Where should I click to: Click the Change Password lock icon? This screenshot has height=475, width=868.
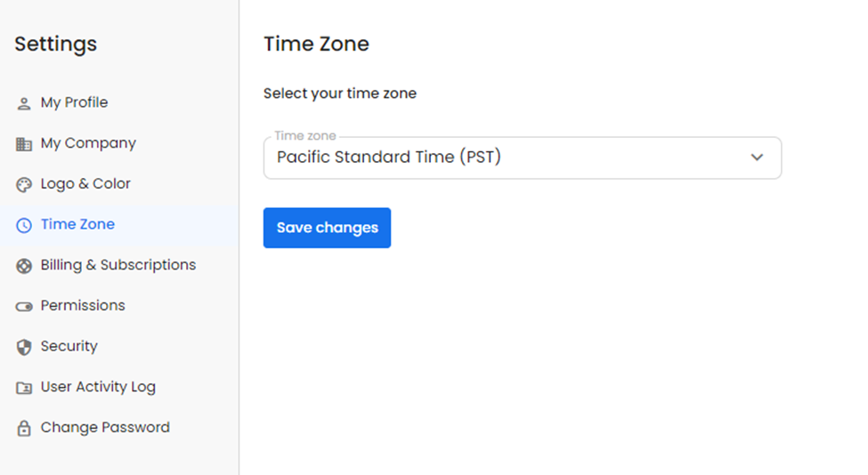[x=24, y=428]
